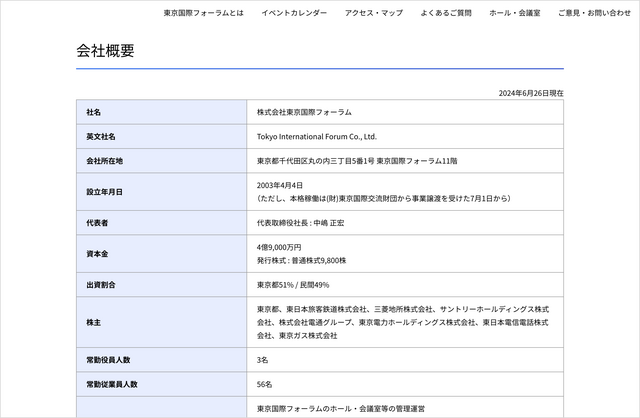640x418 pixels.
Task: Select the 英文社名 row label
Action: pyautogui.click(x=101, y=137)
